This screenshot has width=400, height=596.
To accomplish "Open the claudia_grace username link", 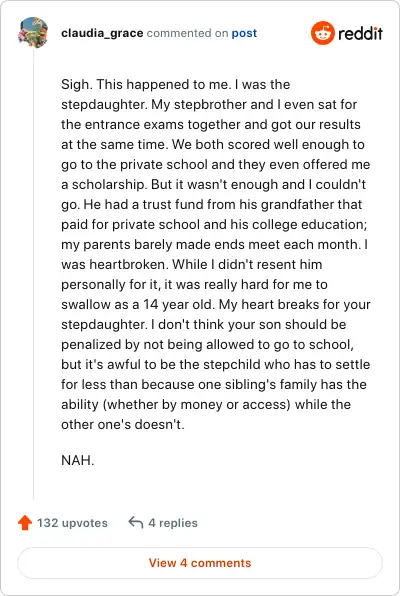I will (102, 33).
